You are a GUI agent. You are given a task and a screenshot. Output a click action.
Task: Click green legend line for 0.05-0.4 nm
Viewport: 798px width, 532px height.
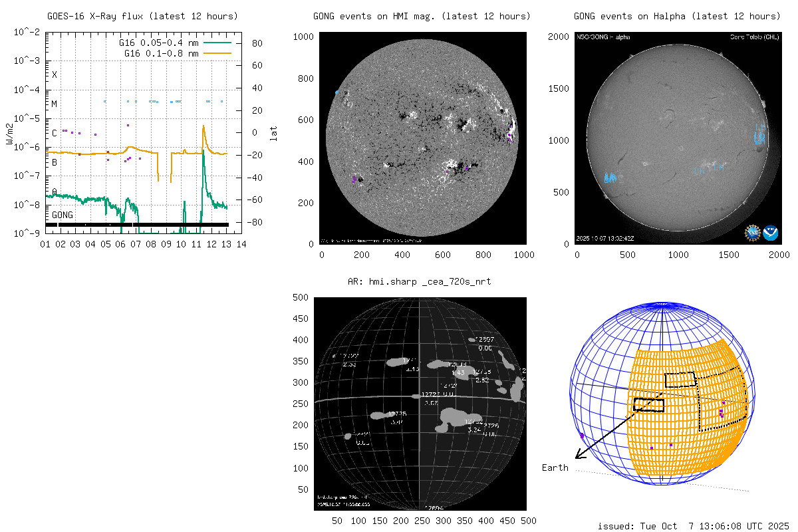218,43
